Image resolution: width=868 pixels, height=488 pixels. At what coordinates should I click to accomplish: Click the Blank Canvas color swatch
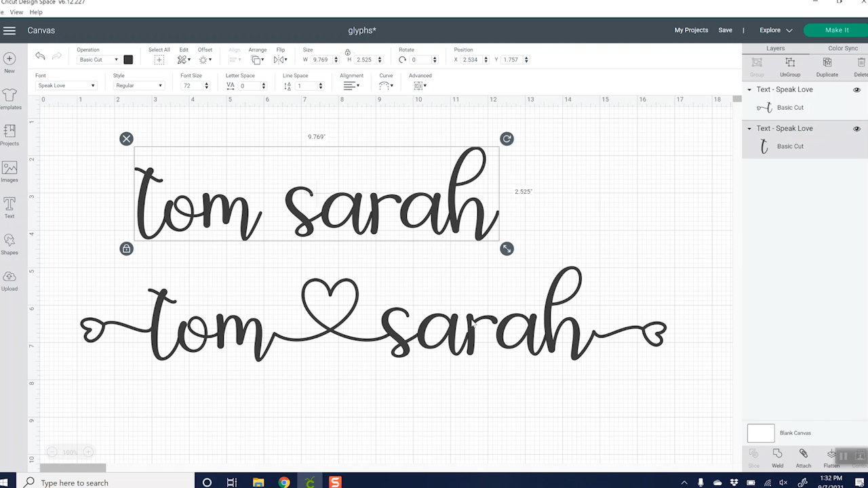click(761, 433)
